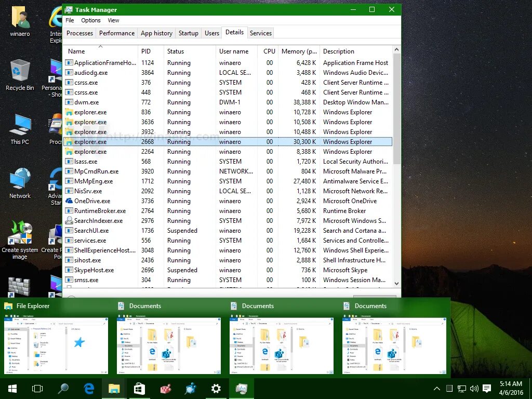Select the RuntimeBroker.exe process
The image size is (532, 399).
(x=228, y=211)
